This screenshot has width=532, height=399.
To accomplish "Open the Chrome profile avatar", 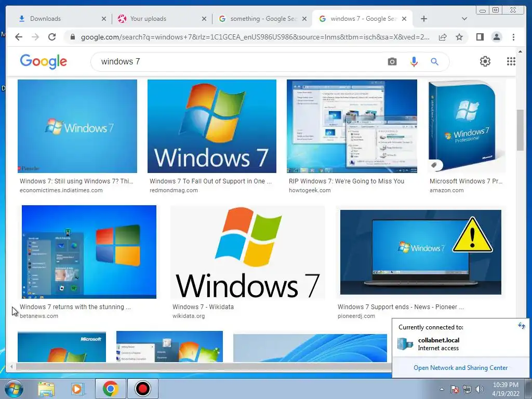I will pyautogui.click(x=496, y=37).
